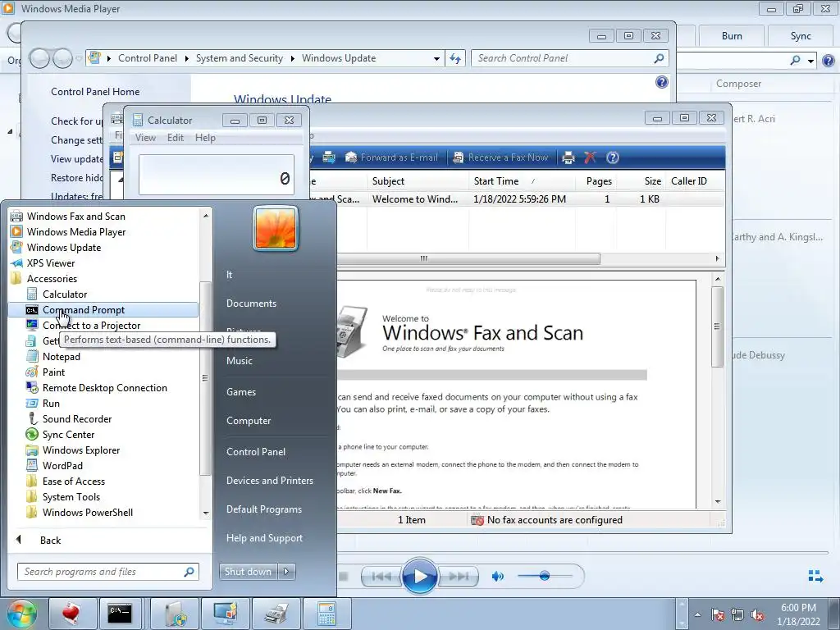This screenshot has height=630, width=840.
Task: Click fax preview vertical scrollbar
Action: [717, 326]
